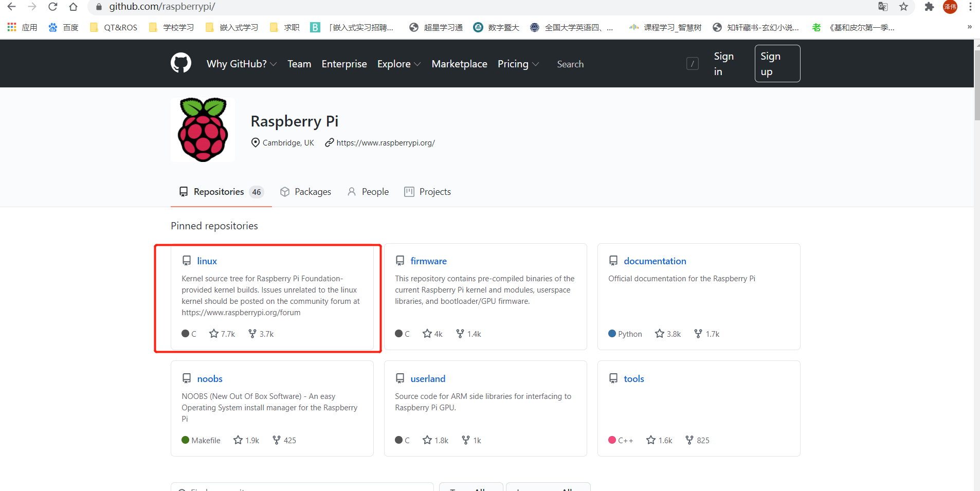The image size is (980, 491).
Task: View firmware forks 1.4k
Action: tap(468, 334)
